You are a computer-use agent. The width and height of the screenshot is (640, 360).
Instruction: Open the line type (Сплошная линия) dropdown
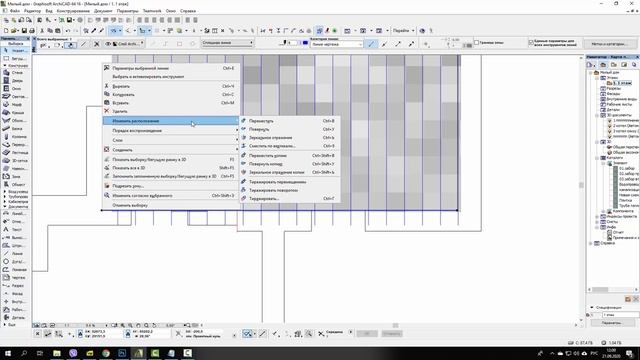(227, 42)
